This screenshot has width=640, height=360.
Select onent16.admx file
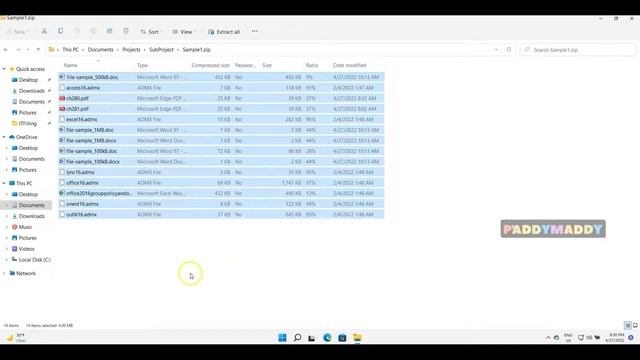(x=221, y=204)
